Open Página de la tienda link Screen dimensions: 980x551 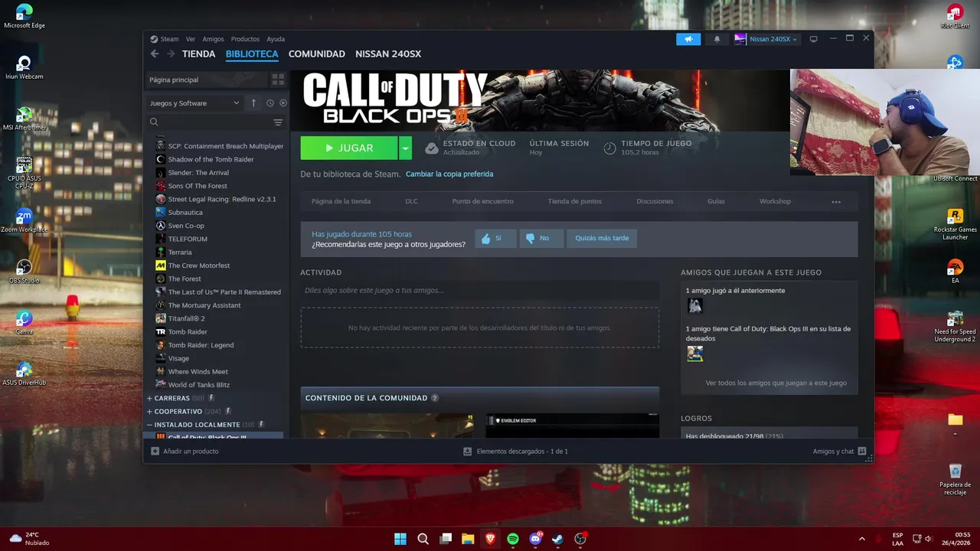coord(341,202)
